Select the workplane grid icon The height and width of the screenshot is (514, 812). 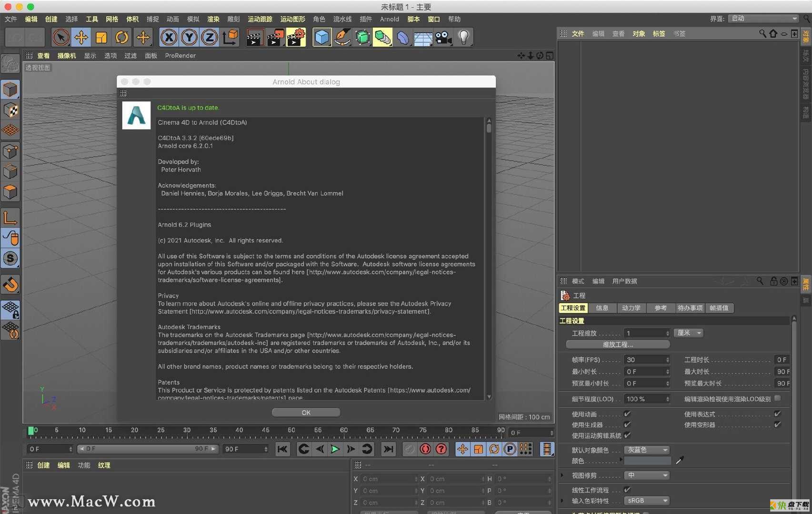point(10,130)
